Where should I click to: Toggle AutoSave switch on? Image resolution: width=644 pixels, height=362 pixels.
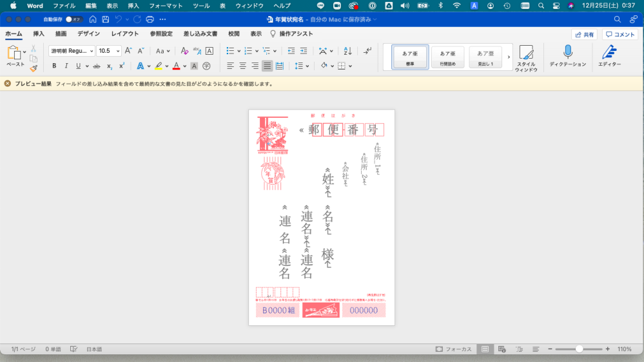73,19
